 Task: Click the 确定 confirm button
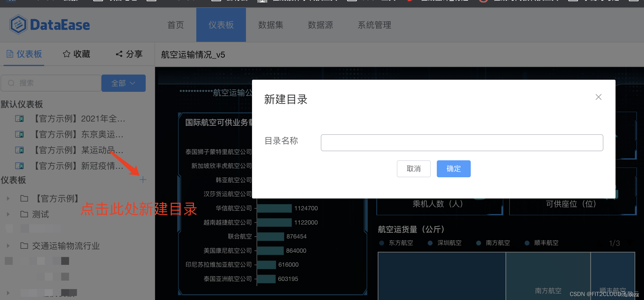pyautogui.click(x=453, y=169)
